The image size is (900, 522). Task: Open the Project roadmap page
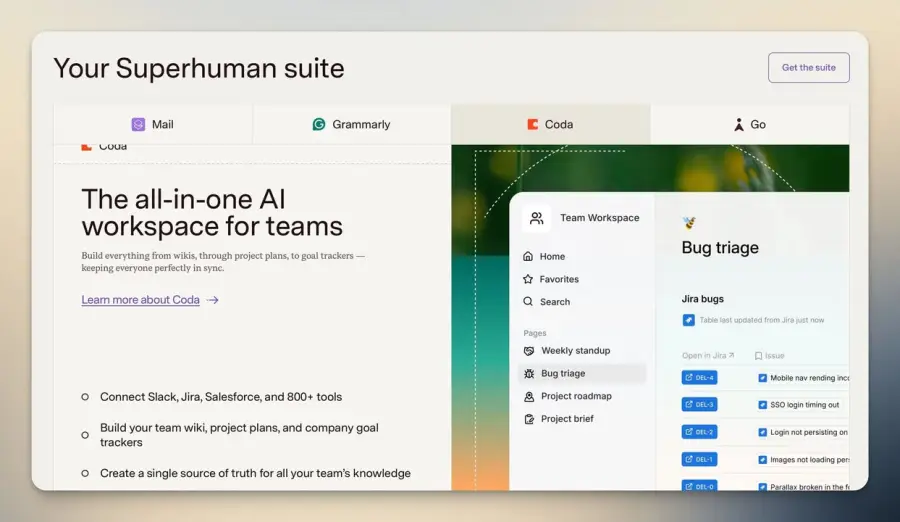click(x=576, y=396)
